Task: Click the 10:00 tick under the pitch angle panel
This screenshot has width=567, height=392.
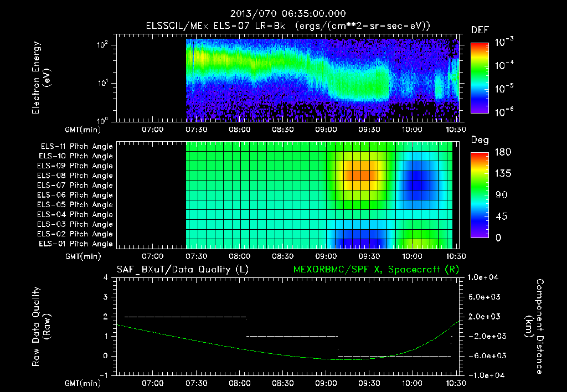Action: tap(412, 256)
